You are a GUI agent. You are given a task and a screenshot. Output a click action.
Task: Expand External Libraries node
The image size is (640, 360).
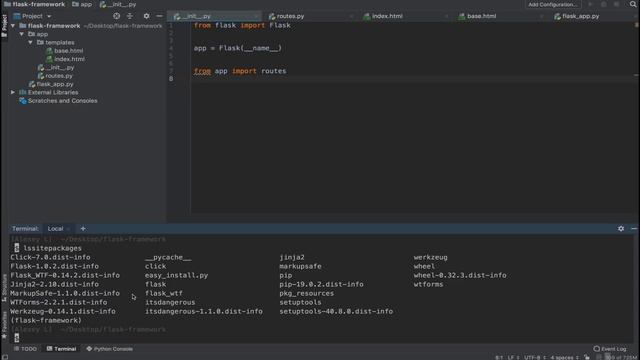(x=13, y=92)
